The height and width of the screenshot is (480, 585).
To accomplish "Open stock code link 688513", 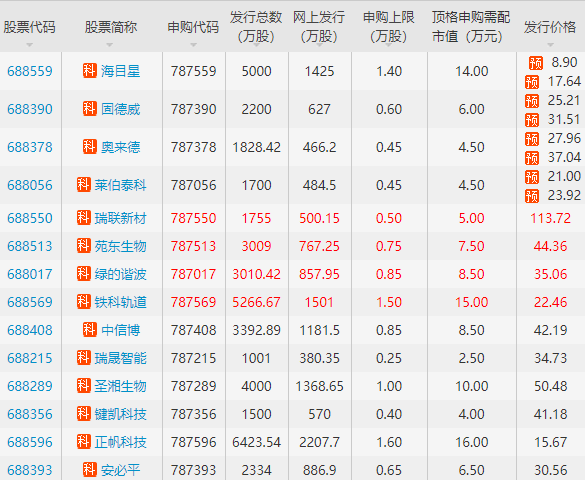I will tap(30, 246).
